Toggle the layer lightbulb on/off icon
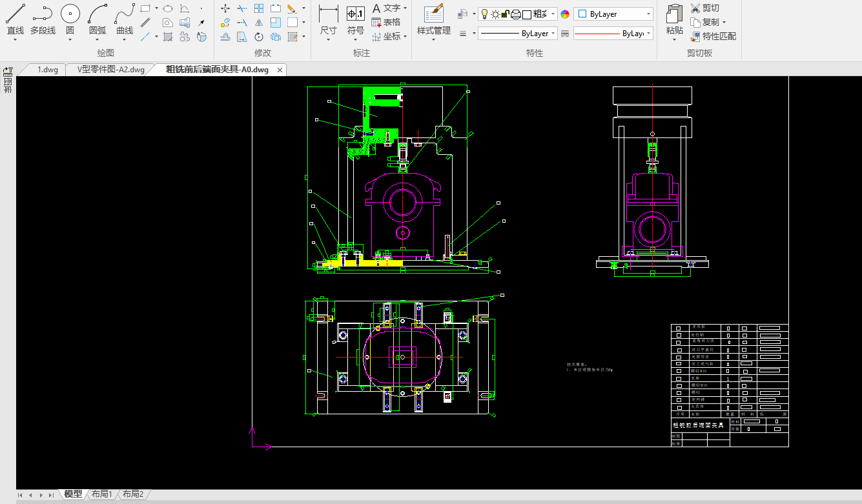 coord(484,14)
